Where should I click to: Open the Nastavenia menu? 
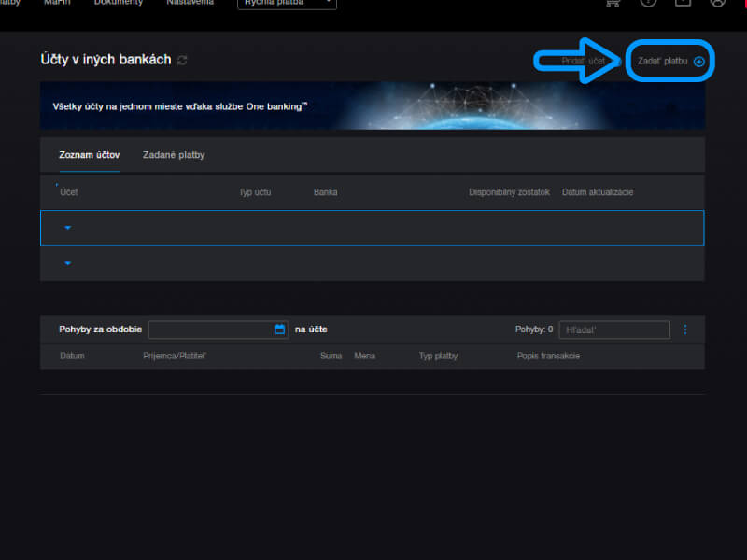[x=190, y=3]
